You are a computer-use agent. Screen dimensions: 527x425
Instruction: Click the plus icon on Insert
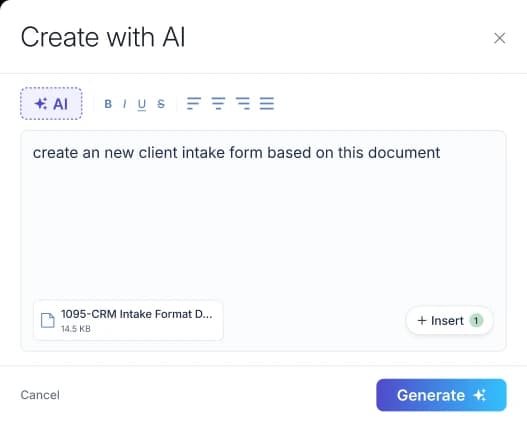[422, 321]
